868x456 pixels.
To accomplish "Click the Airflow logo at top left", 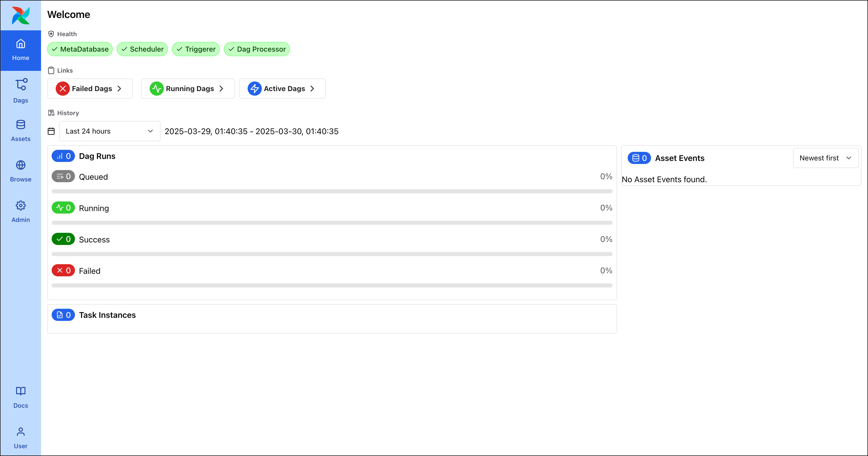I will [x=21, y=15].
